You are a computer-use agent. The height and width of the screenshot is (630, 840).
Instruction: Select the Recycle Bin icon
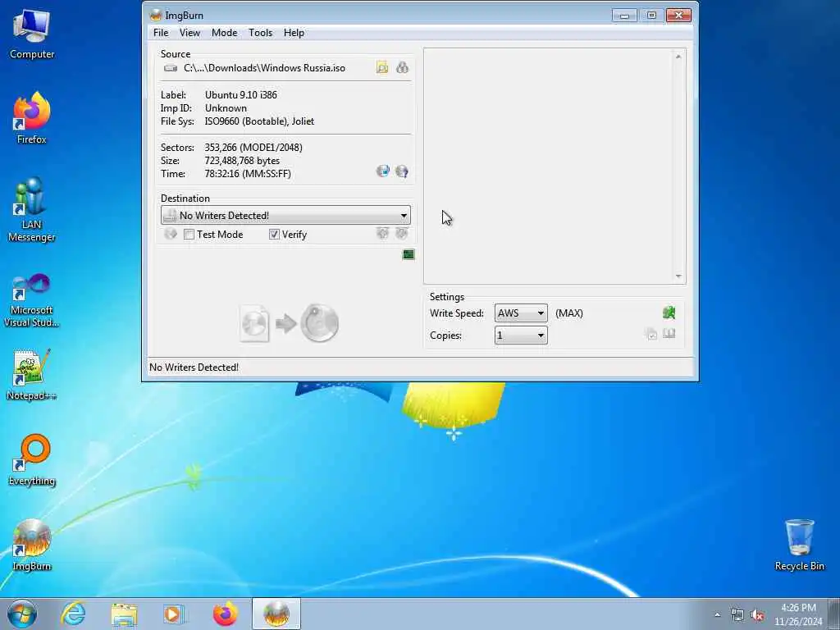point(799,546)
